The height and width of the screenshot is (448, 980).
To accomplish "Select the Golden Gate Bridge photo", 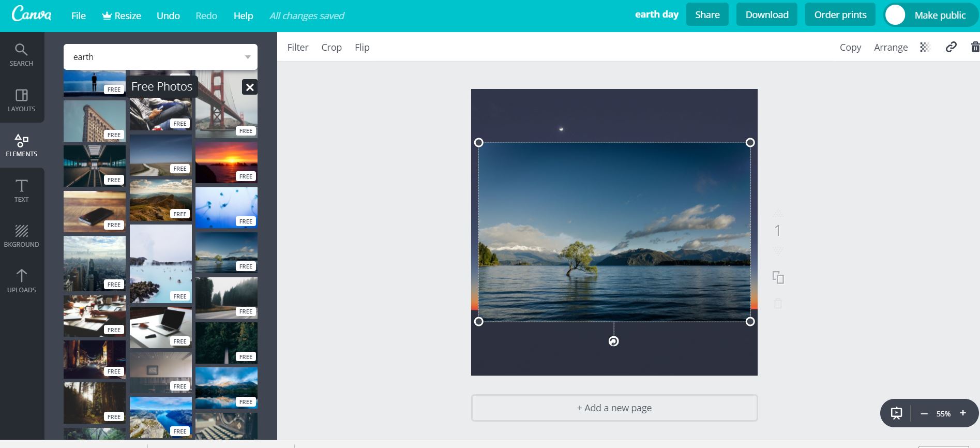I will click(227, 104).
